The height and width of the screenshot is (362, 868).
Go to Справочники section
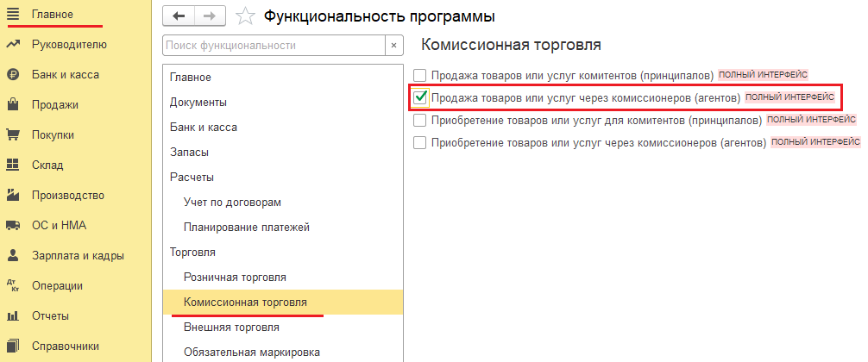point(65,346)
